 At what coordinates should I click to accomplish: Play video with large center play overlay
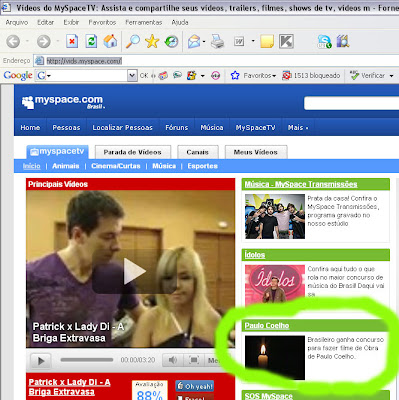click(x=134, y=271)
